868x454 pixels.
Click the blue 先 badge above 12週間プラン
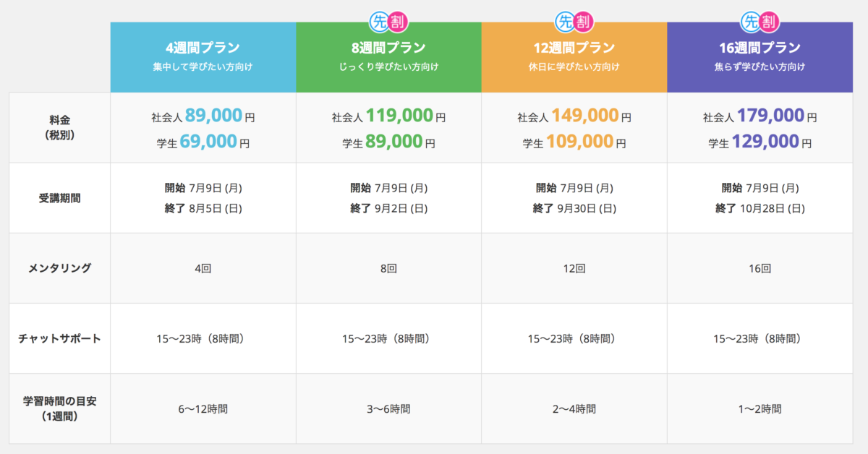tap(566, 22)
